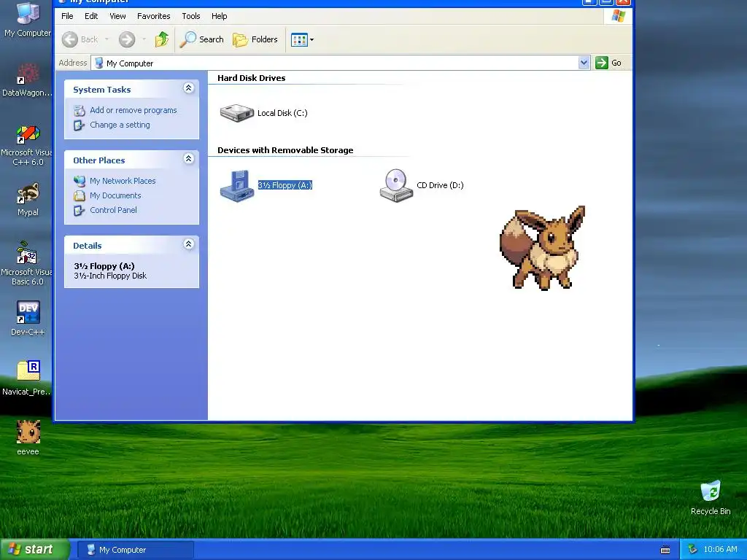The width and height of the screenshot is (747, 560).
Task: Click the grayed Back arrow button
Action: click(x=70, y=39)
